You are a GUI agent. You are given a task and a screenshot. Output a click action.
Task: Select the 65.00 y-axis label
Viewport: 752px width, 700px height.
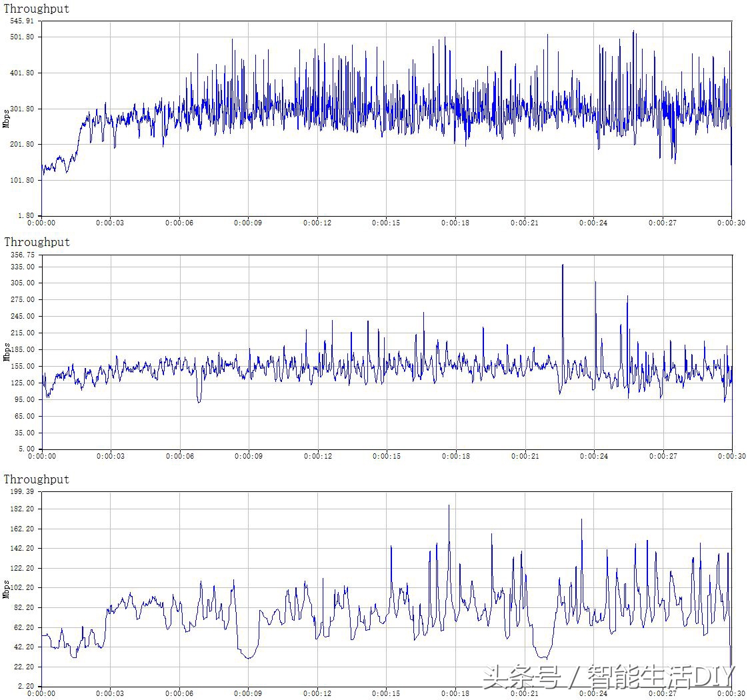[25, 416]
